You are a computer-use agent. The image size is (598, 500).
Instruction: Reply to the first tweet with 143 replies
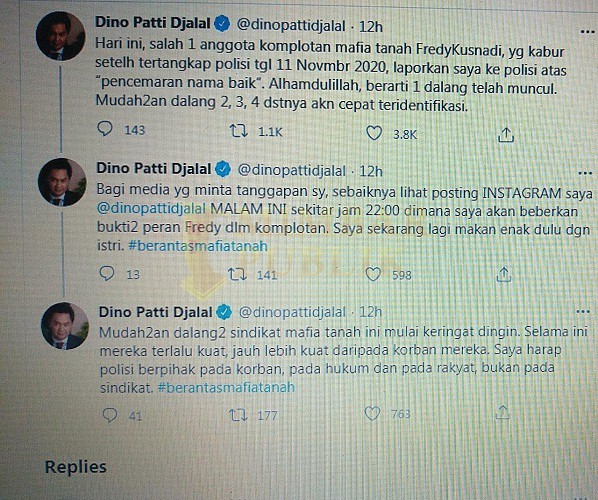(x=105, y=129)
